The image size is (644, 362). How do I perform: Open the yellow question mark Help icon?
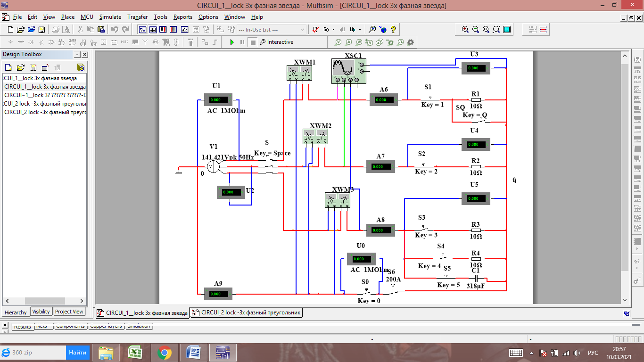click(x=393, y=29)
